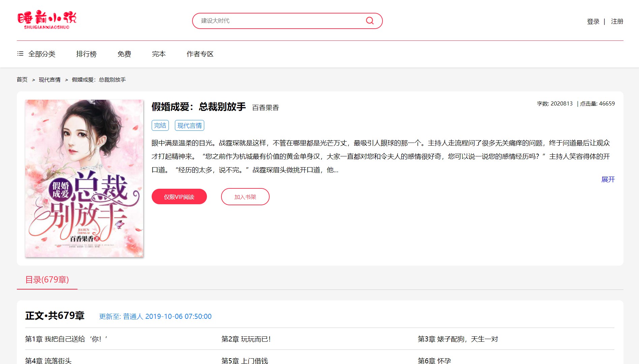Open the 免费 section
This screenshot has height=364, width=639.
(x=124, y=54)
